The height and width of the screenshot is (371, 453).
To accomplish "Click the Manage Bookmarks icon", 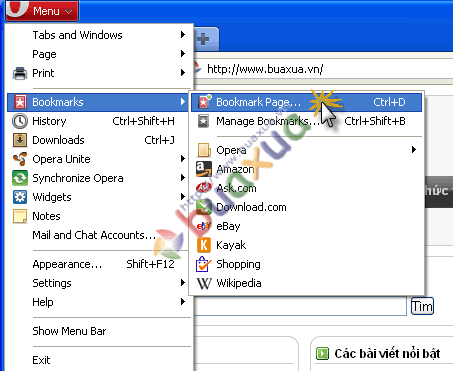I will coord(203,121).
